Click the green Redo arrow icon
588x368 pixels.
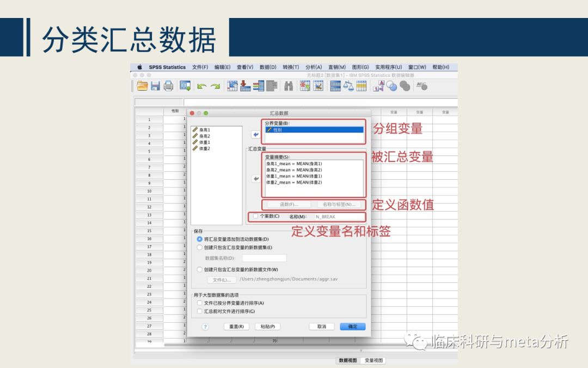(215, 86)
